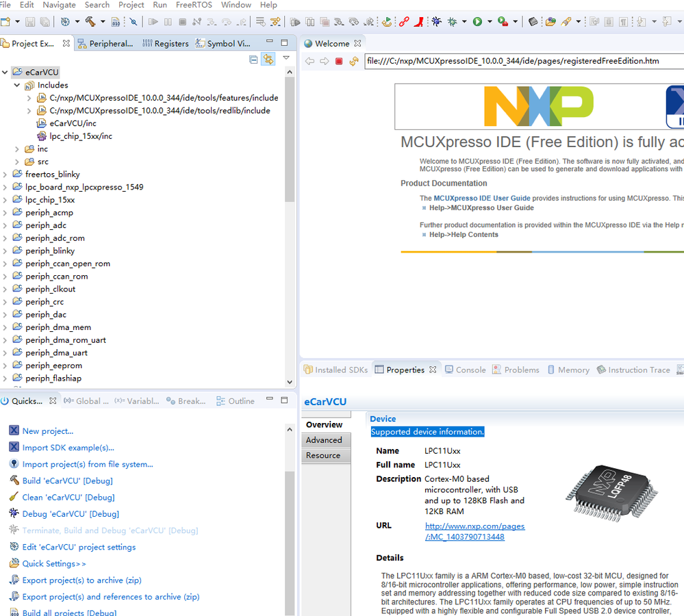684x616 pixels.
Task: Expand the freertos_blinky project
Action: click(5, 175)
